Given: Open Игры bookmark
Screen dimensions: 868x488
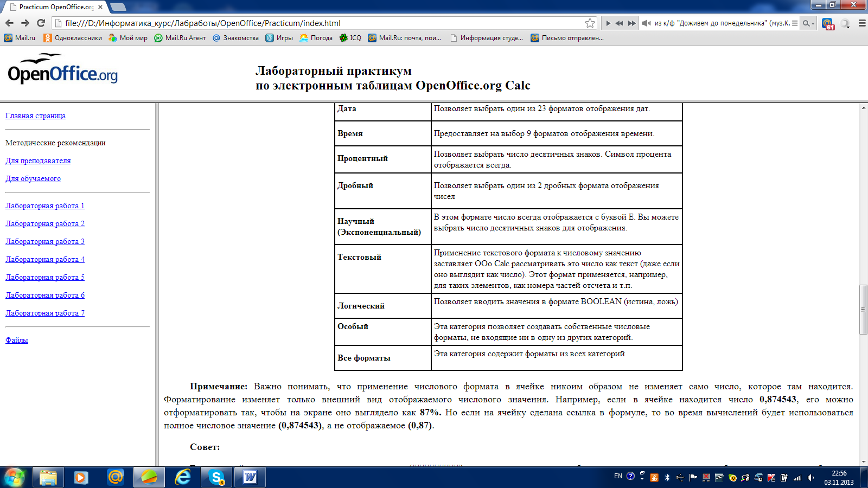Looking at the screenshot, I should point(279,38).
